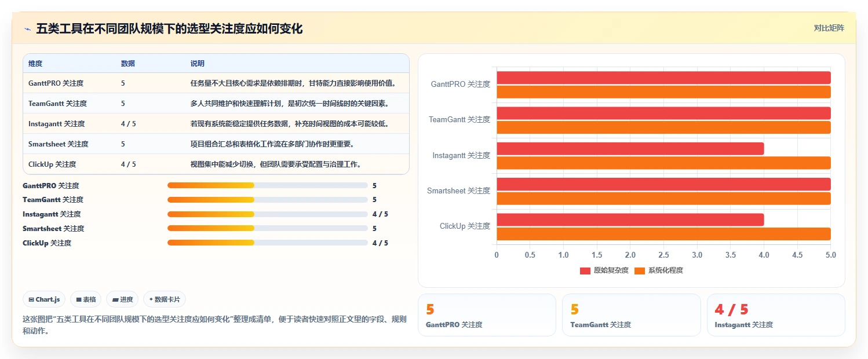
Task: Click the 表格 tag
Action: coord(86,299)
